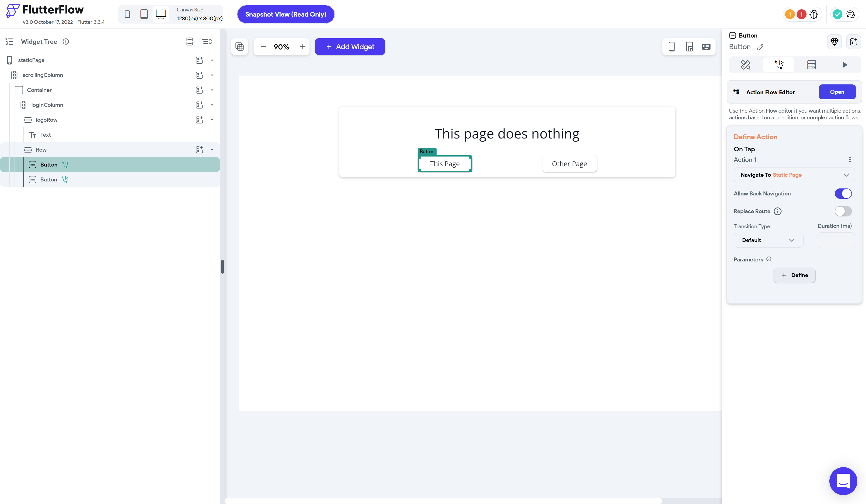Zoom in canvas with plus icon
The height and width of the screenshot is (504, 866).
[303, 47]
